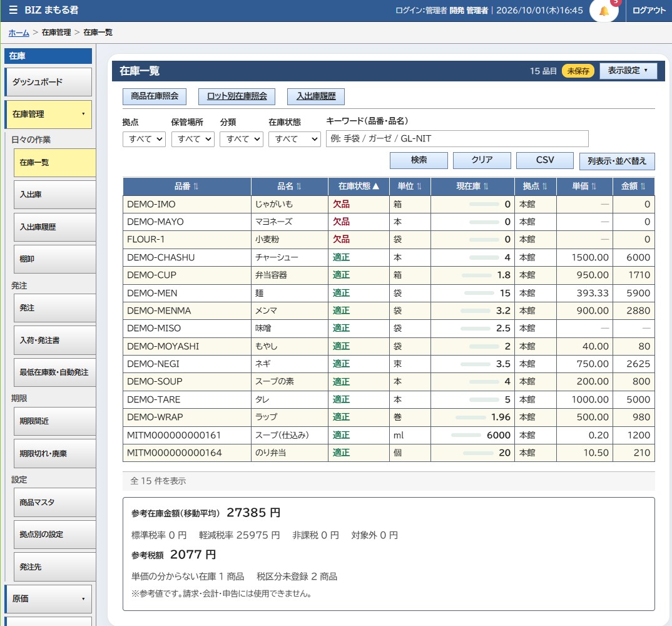Click the 欠品 status for じゃがいも
The width and height of the screenshot is (672, 626).
click(341, 205)
